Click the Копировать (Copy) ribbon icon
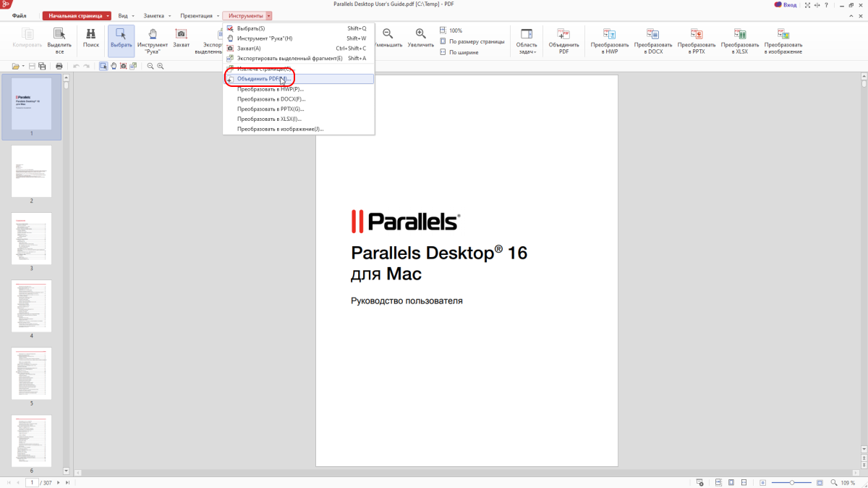This screenshot has height=488, width=868. 27,34
